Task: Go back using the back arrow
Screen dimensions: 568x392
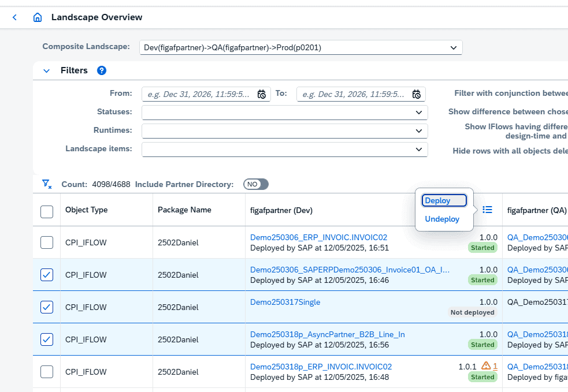Action: coord(14,17)
